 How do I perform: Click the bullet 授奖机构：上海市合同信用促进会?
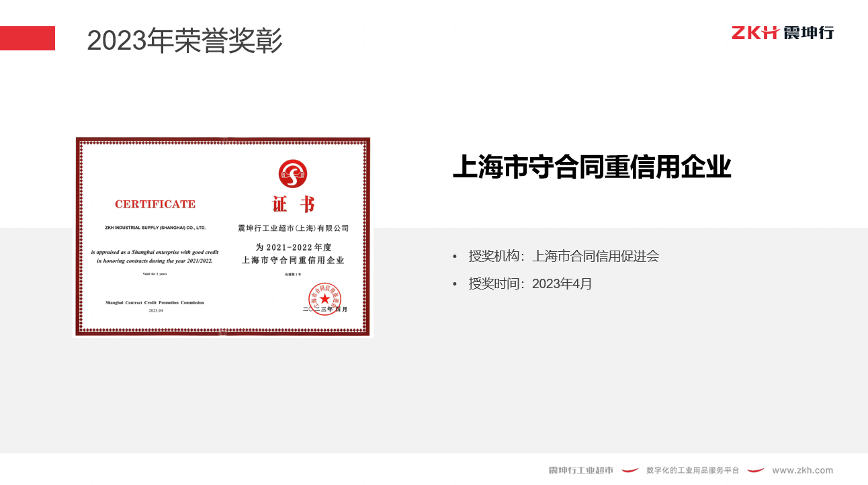(556, 256)
